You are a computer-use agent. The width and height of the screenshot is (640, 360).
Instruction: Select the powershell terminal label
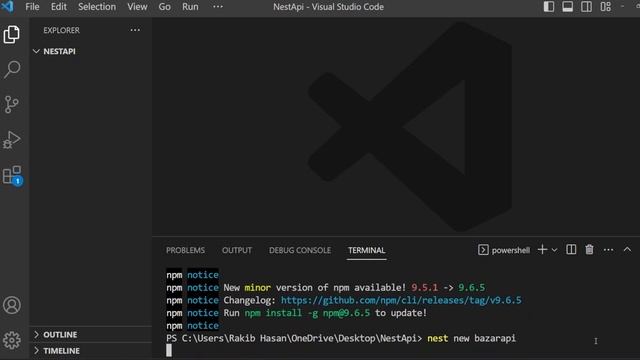[x=504, y=250]
